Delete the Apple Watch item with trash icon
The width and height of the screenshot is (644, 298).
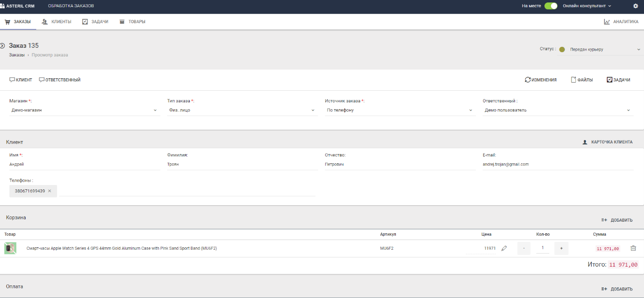pyautogui.click(x=633, y=248)
